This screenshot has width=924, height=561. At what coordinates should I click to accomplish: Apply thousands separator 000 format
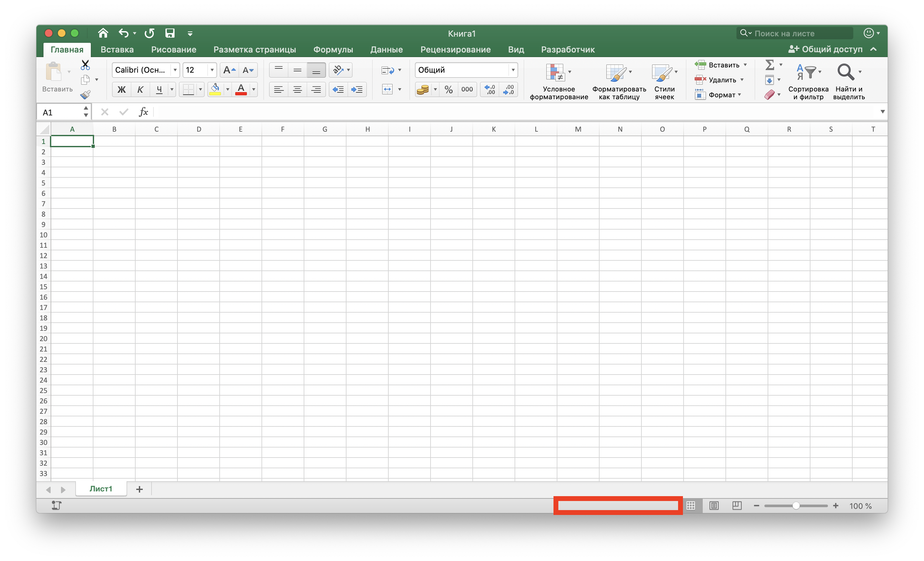[x=467, y=90]
